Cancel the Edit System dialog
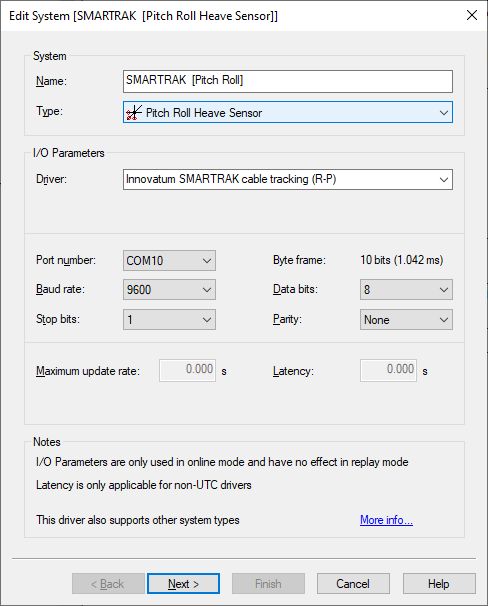 click(353, 584)
